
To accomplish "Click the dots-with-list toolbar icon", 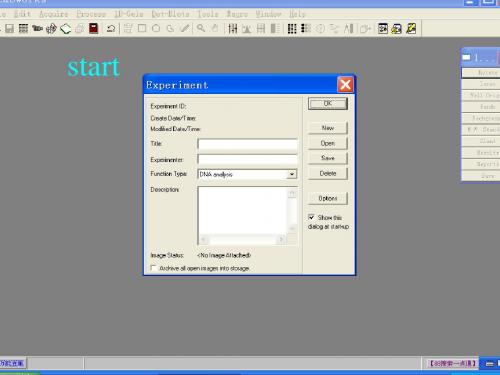I will [306, 29].
